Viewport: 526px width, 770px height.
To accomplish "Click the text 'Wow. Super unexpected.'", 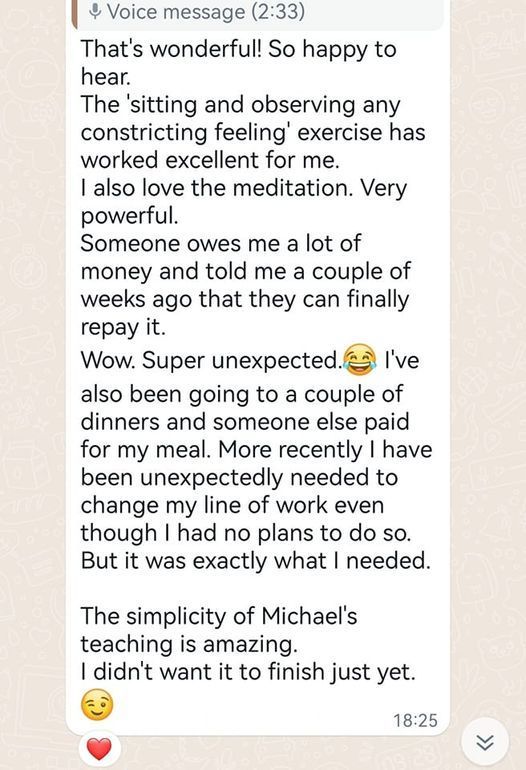I will [x=211, y=361].
